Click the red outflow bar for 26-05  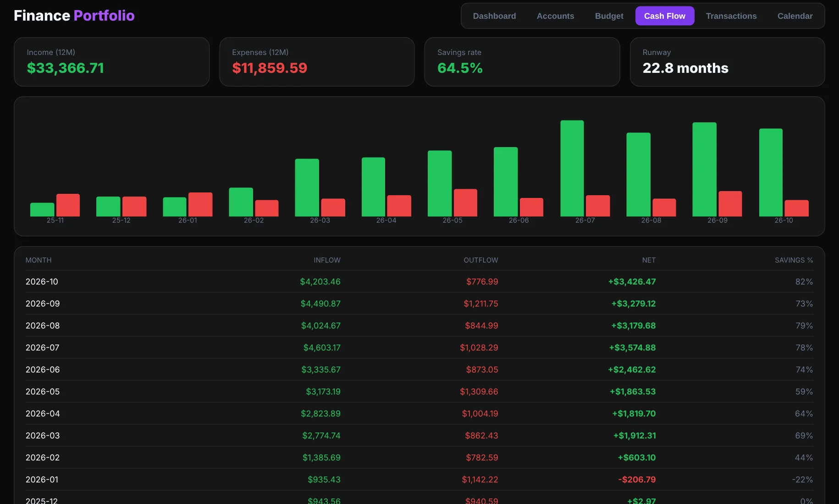(x=465, y=203)
